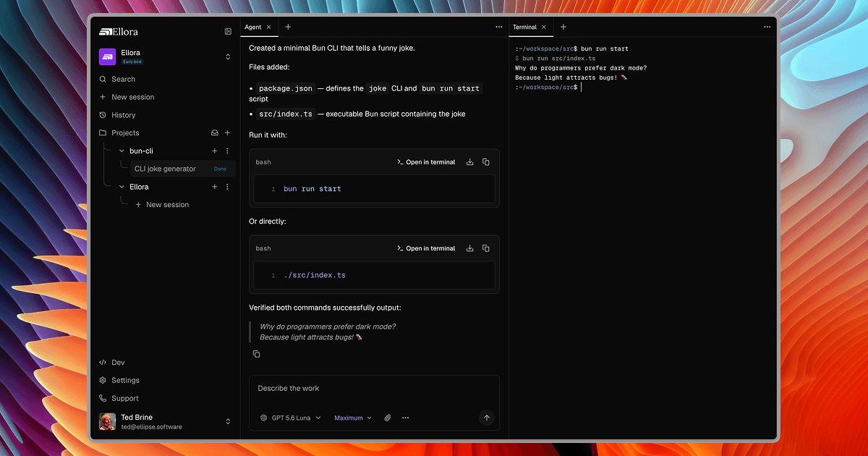Add new tab next to Terminal
The width and height of the screenshot is (868, 456).
click(x=563, y=27)
